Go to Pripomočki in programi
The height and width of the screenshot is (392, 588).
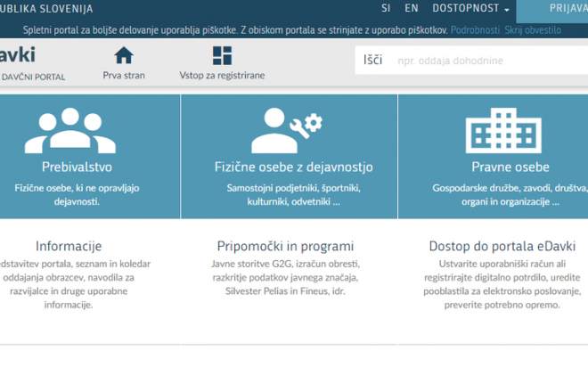pyautogui.click(x=285, y=246)
